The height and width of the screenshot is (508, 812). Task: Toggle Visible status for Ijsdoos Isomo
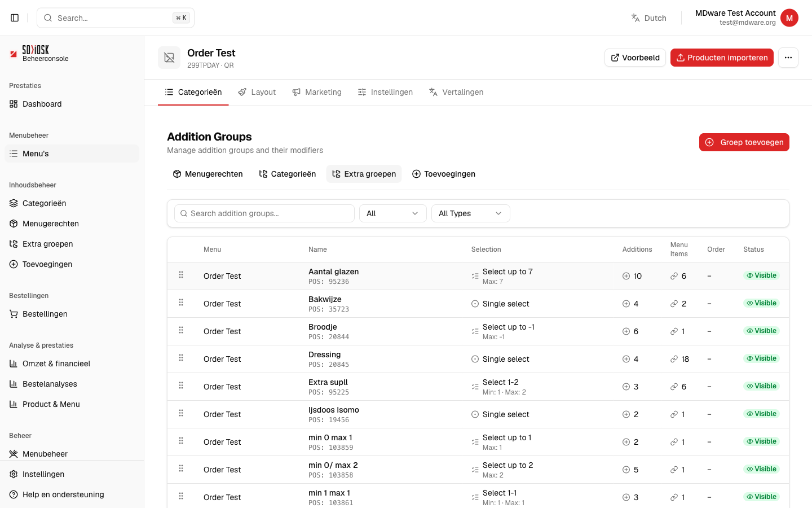(x=761, y=414)
